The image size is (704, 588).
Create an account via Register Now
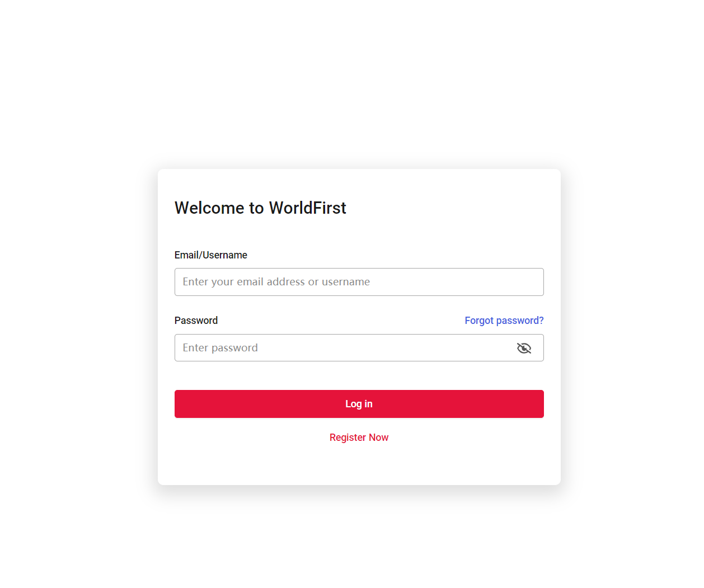tap(359, 438)
